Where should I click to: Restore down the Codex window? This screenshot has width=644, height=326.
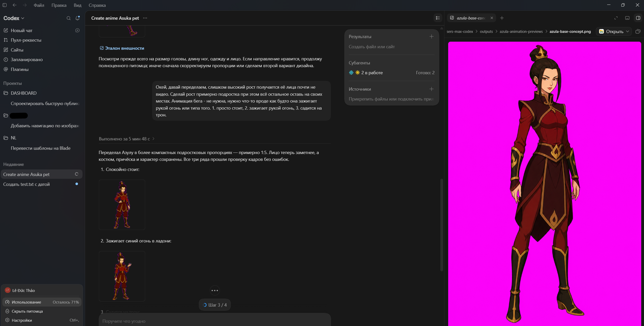tap(623, 5)
